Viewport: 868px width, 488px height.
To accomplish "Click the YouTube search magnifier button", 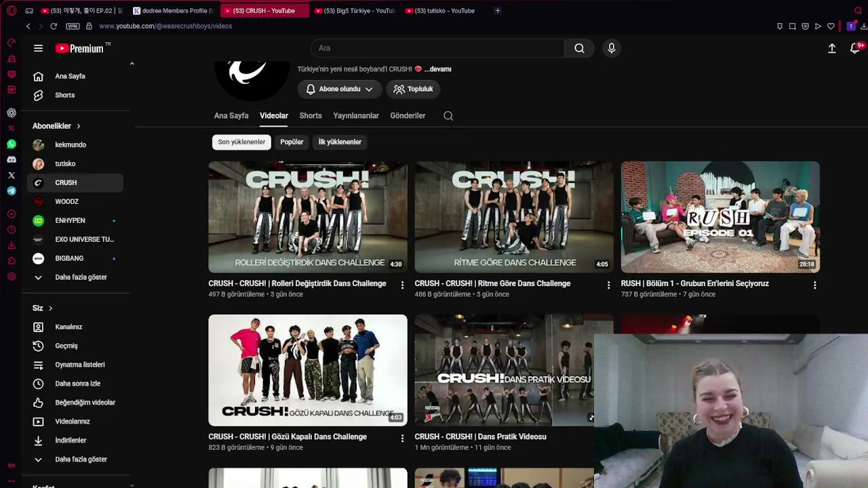I will [579, 48].
